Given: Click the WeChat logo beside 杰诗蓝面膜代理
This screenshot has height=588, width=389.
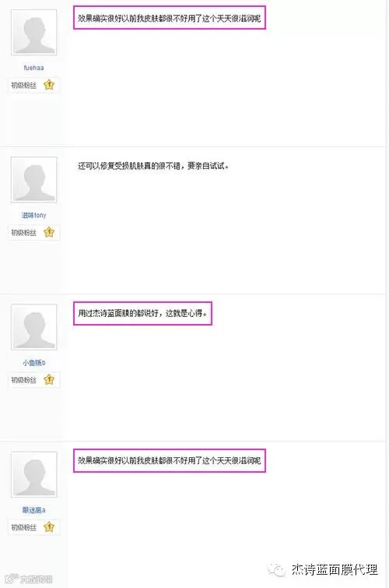Looking at the screenshot, I should click(276, 570).
